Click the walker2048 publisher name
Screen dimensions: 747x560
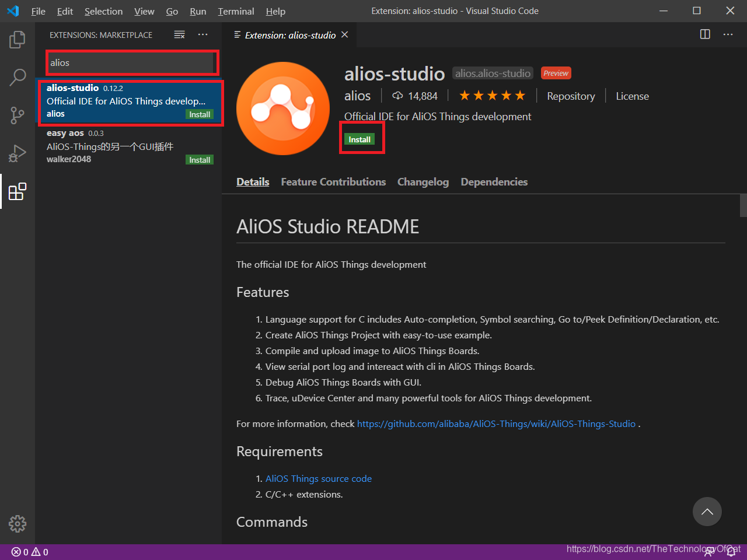coord(69,159)
